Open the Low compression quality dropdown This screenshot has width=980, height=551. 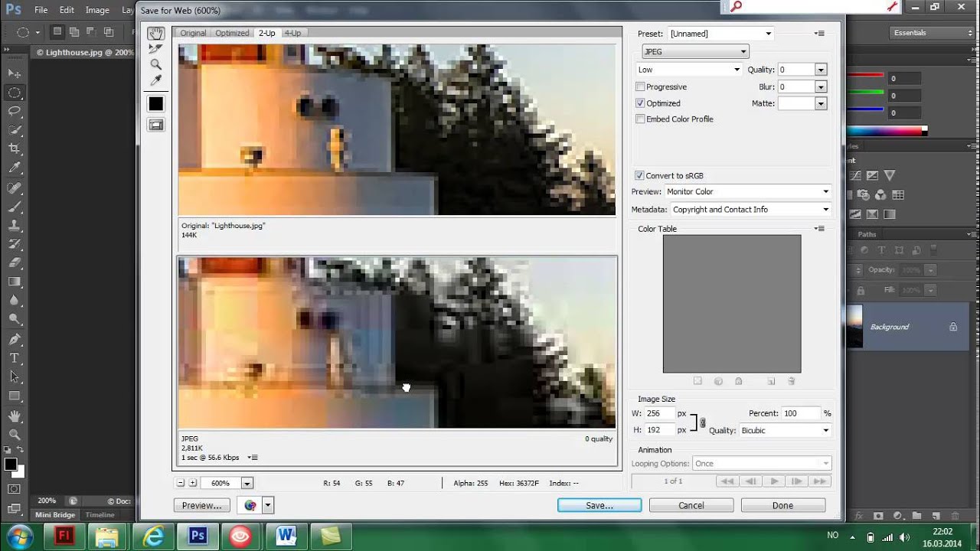pyautogui.click(x=689, y=70)
